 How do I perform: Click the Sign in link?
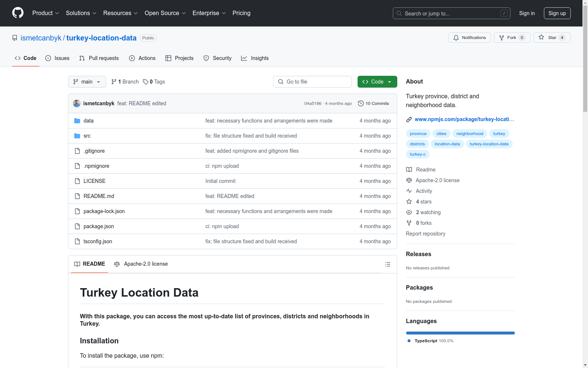click(x=527, y=13)
